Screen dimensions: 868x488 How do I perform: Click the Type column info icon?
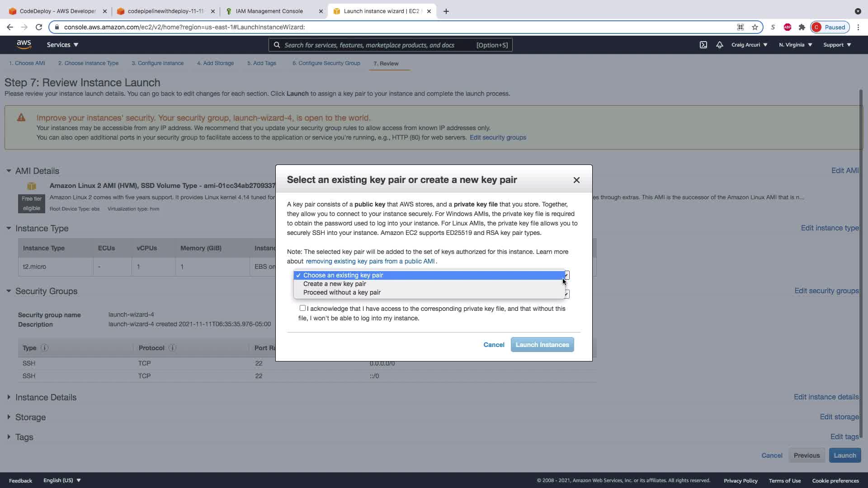click(44, 348)
